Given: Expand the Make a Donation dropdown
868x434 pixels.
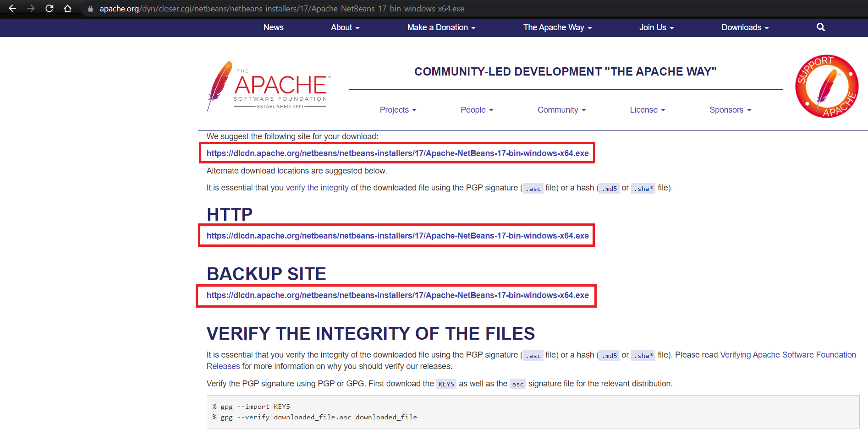Looking at the screenshot, I should 441,27.
